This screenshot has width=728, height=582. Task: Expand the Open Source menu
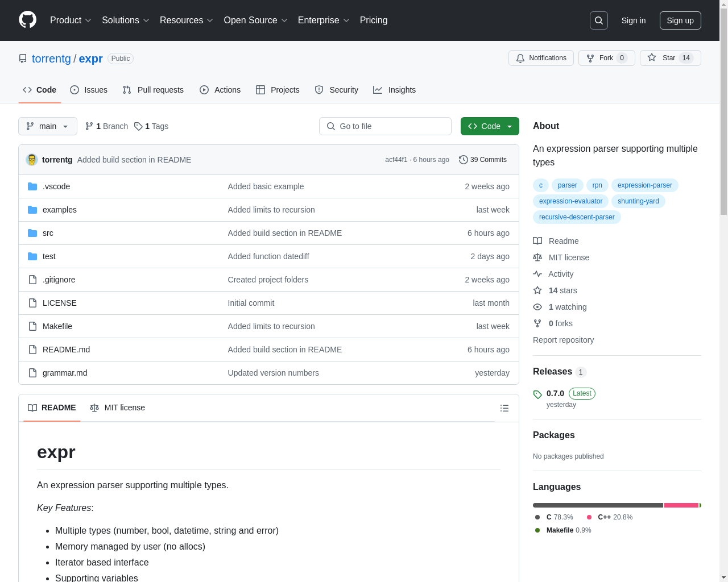256,20
